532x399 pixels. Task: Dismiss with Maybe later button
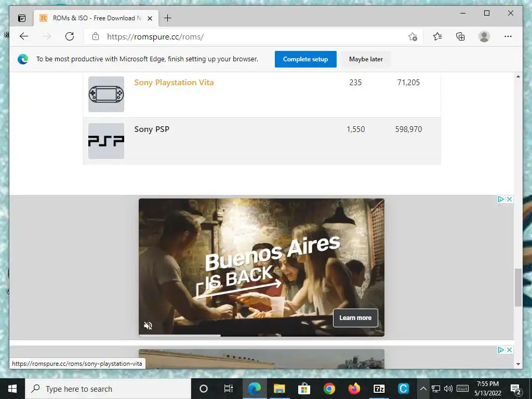pos(366,59)
